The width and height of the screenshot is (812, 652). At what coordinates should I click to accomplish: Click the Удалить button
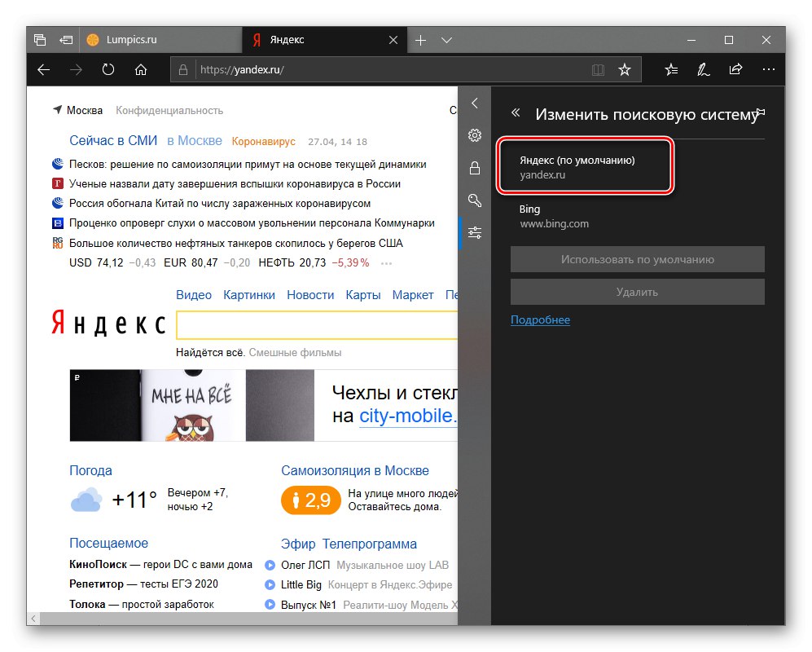pyautogui.click(x=637, y=292)
